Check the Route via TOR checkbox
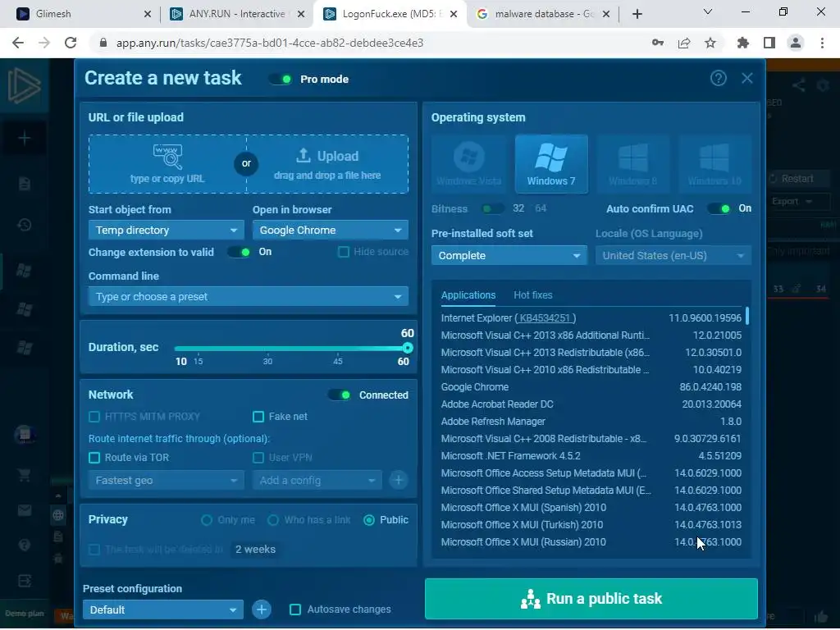Screen dimensions: 840x630 click(94, 458)
